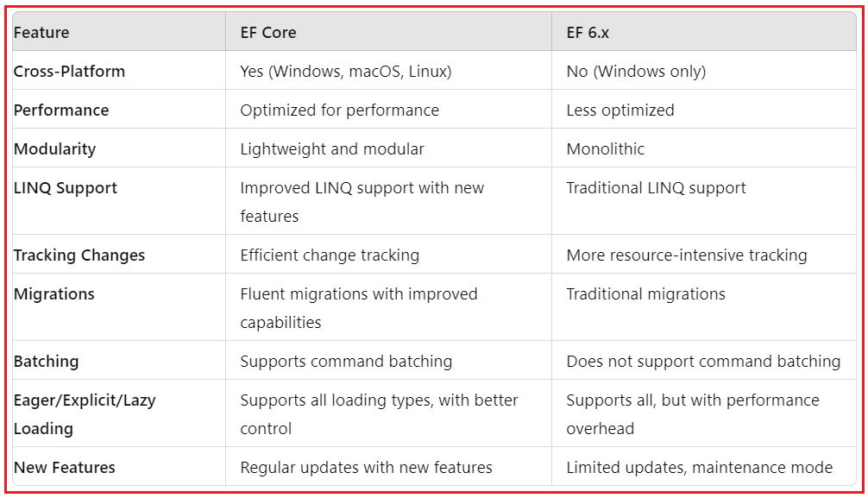The height and width of the screenshot is (498, 868).
Task: Click the 'Yes (Windows, macOS, Linux)' cell
Action: point(345,72)
